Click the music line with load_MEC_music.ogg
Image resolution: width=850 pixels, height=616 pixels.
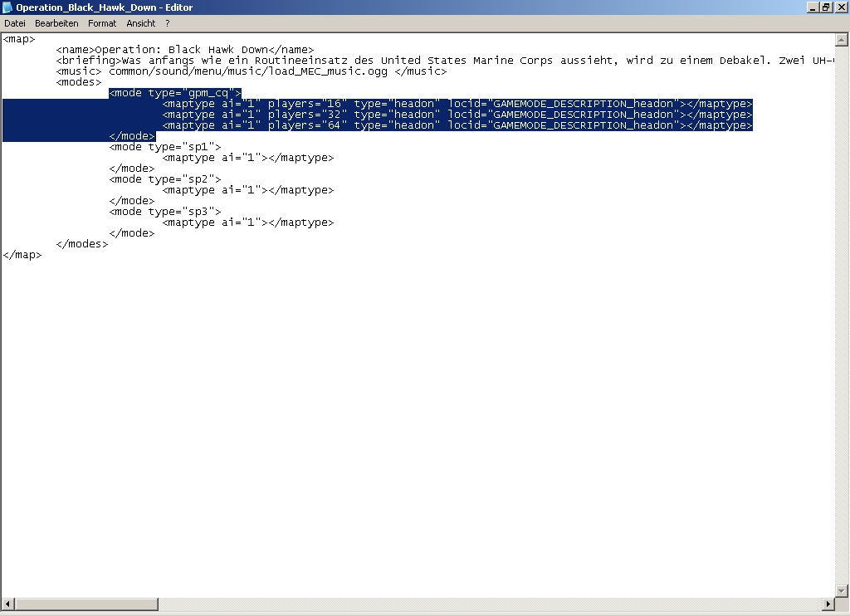252,71
